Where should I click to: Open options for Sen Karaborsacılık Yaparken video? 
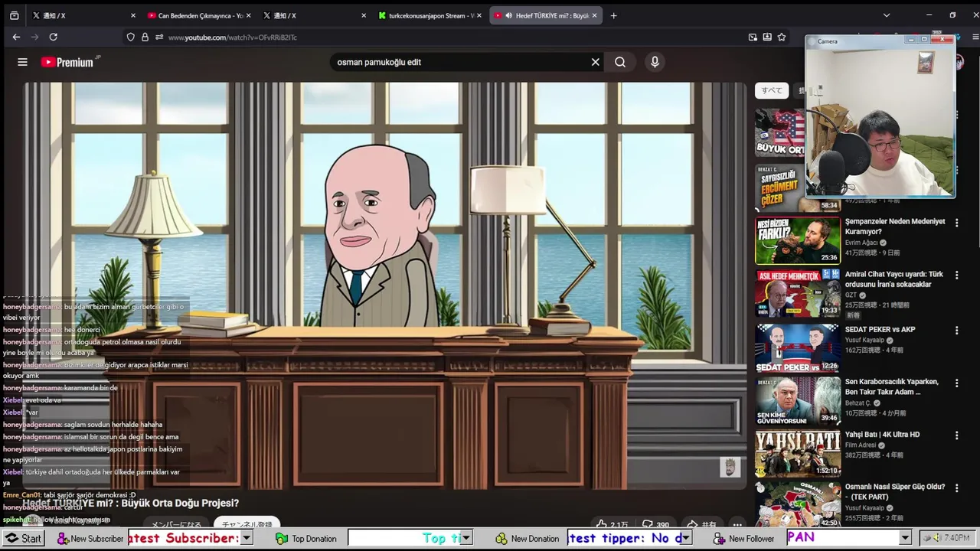coord(956,383)
